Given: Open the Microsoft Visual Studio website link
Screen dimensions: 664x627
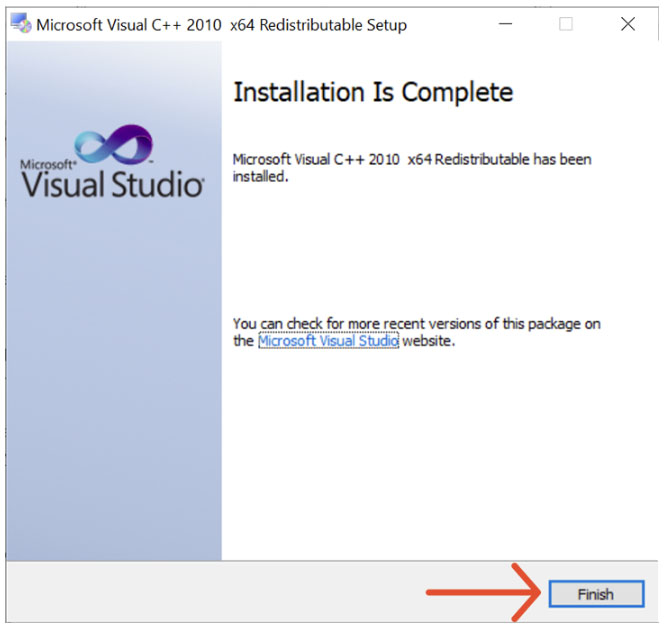Looking at the screenshot, I should [328, 341].
